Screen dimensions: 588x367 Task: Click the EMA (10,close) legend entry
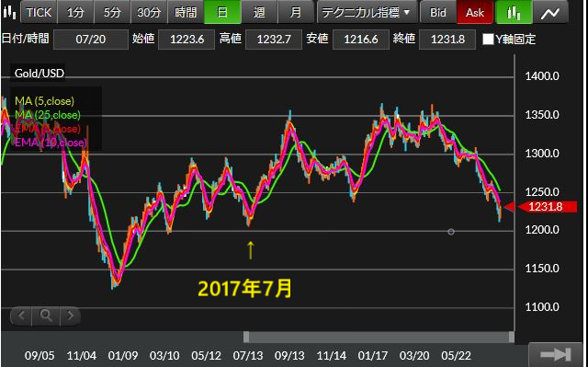point(51,143)
